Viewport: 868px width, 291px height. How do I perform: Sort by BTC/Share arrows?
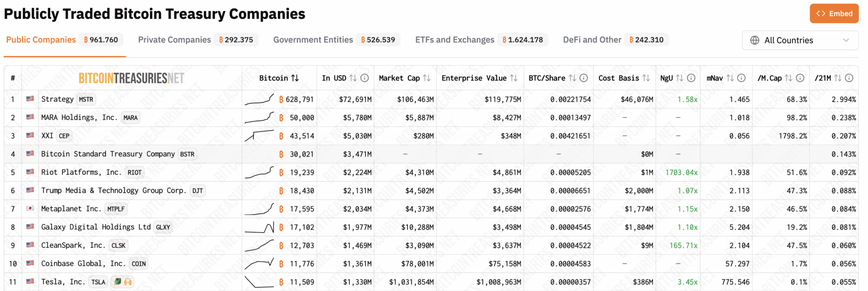572,78
